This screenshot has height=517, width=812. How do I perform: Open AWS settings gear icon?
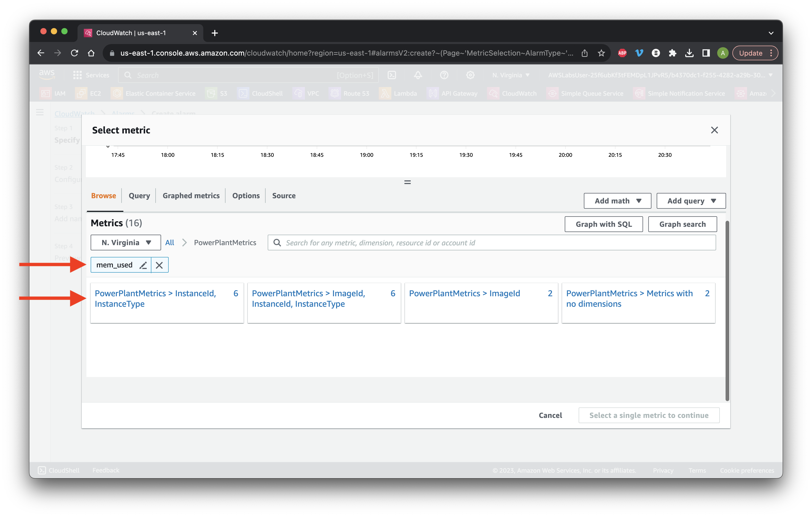470,75
